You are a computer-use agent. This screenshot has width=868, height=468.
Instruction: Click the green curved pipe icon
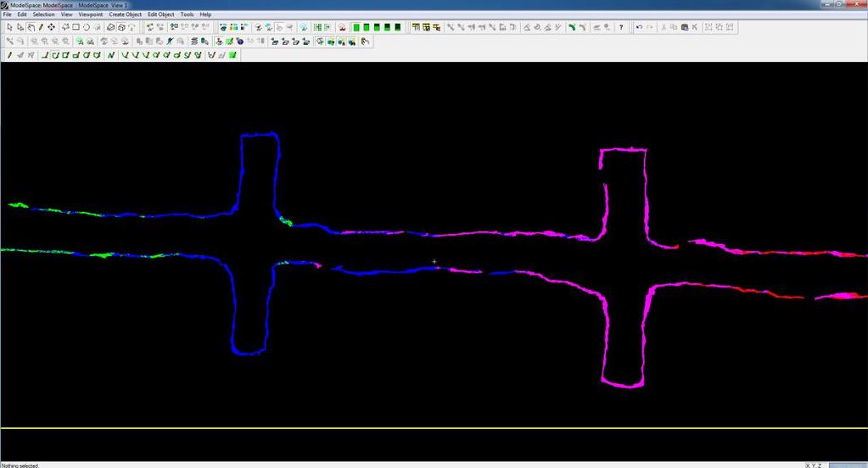pos(572,27)
